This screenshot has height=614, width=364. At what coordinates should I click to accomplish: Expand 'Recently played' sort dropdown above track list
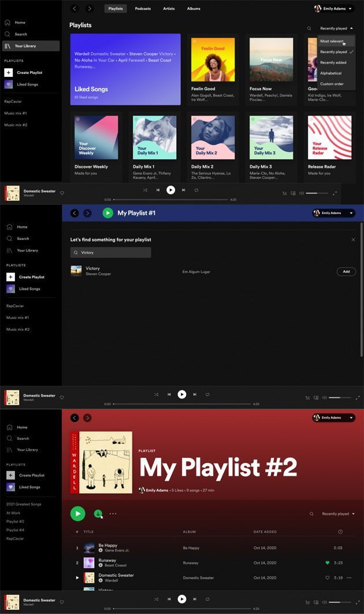click(x=338, y=513)
